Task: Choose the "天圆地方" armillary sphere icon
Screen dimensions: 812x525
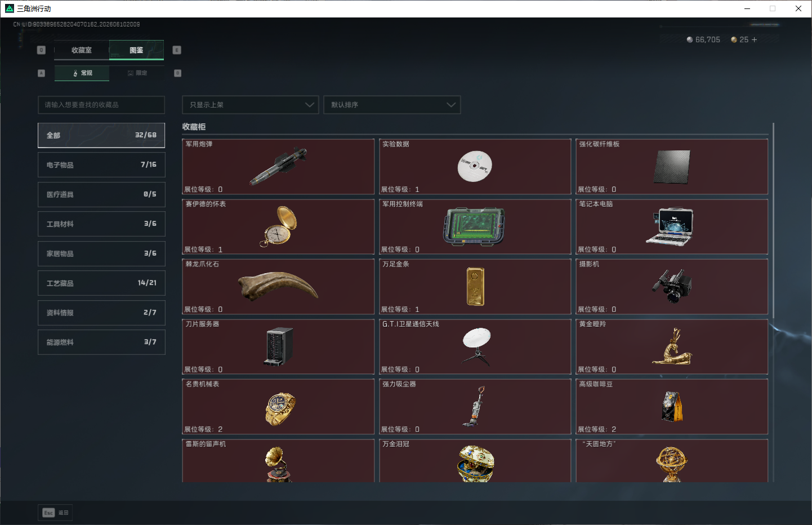Action: click(671, 464)
